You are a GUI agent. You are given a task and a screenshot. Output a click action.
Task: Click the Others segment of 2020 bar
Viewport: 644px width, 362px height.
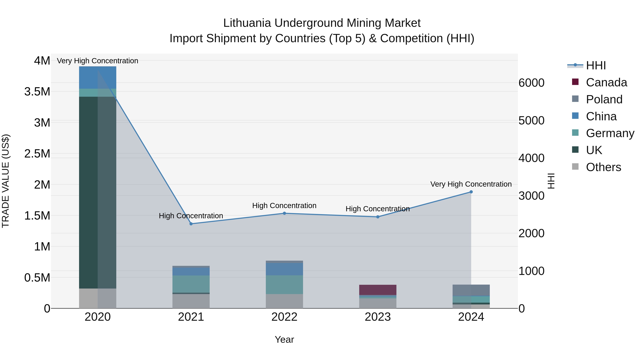[x=98, y=298]
